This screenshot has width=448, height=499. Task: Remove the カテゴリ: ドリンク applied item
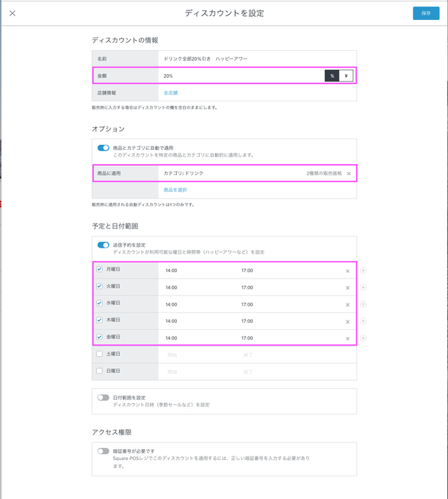[349, 173]
